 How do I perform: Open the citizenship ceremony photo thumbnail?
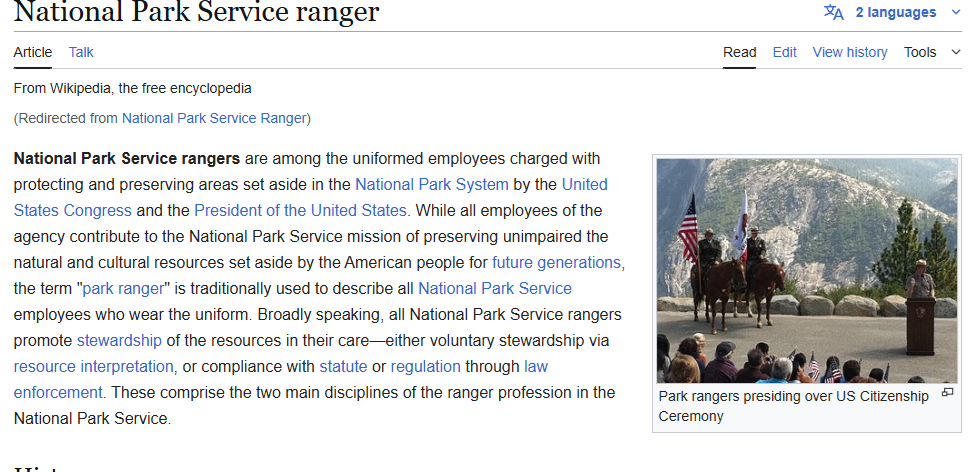coord(807,271)
